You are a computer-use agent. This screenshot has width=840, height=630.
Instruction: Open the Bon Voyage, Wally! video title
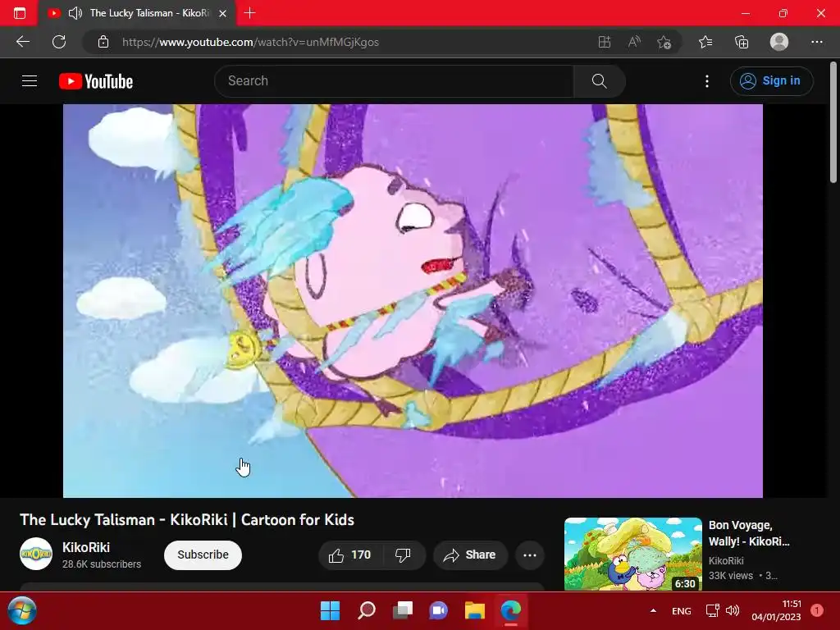[749, 533]
